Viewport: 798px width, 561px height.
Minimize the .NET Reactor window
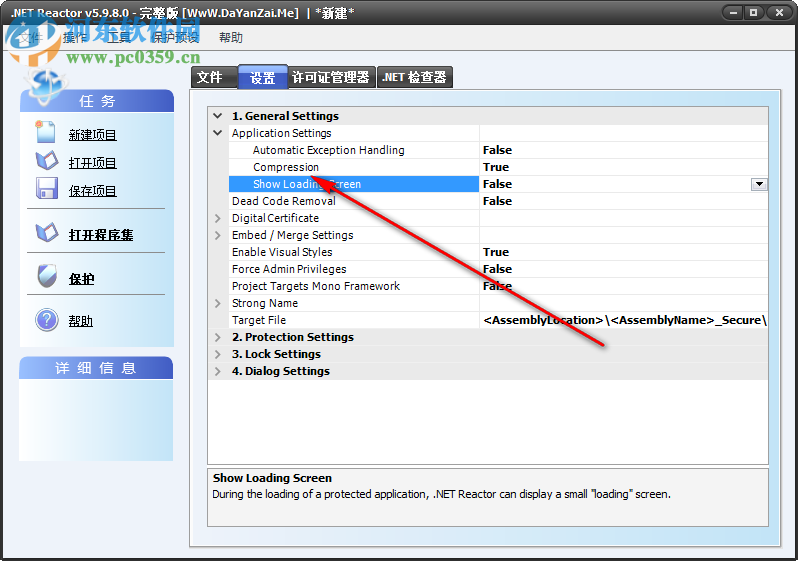[x=733, y=13]
